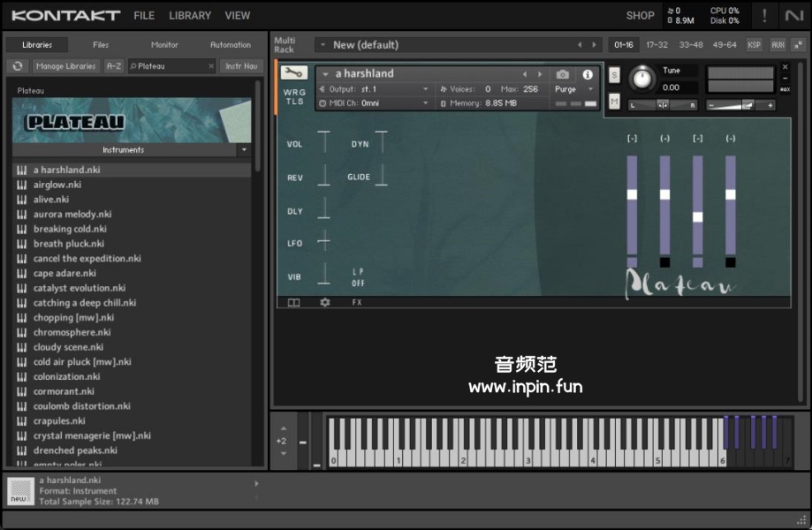Open the instrument info icon
Screen dimensions: 812x530
(588, 74)
